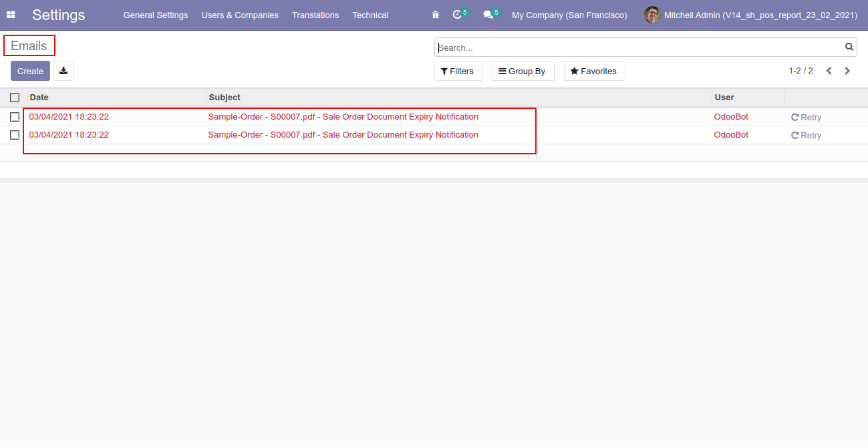Open the conversations chat icon
This screenshot has height=447, width=868.
[x=491, y=14]
